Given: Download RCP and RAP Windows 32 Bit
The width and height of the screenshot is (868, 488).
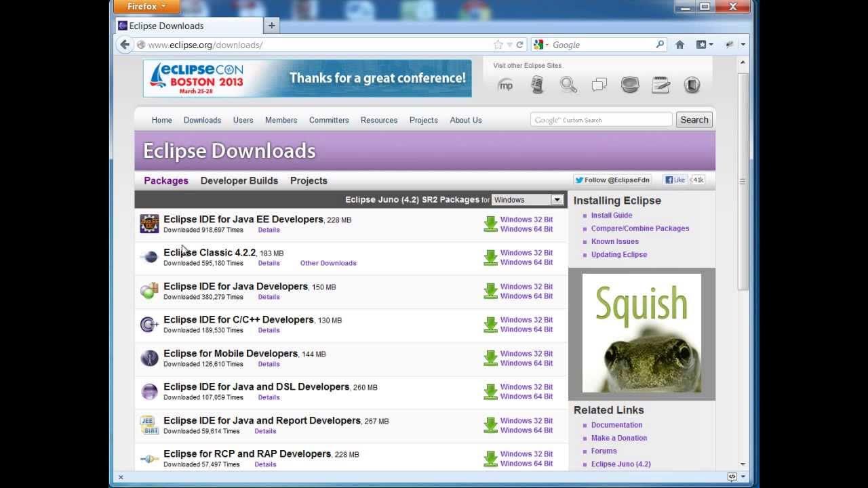Looking at the screenshot, I should click(526, 454).
